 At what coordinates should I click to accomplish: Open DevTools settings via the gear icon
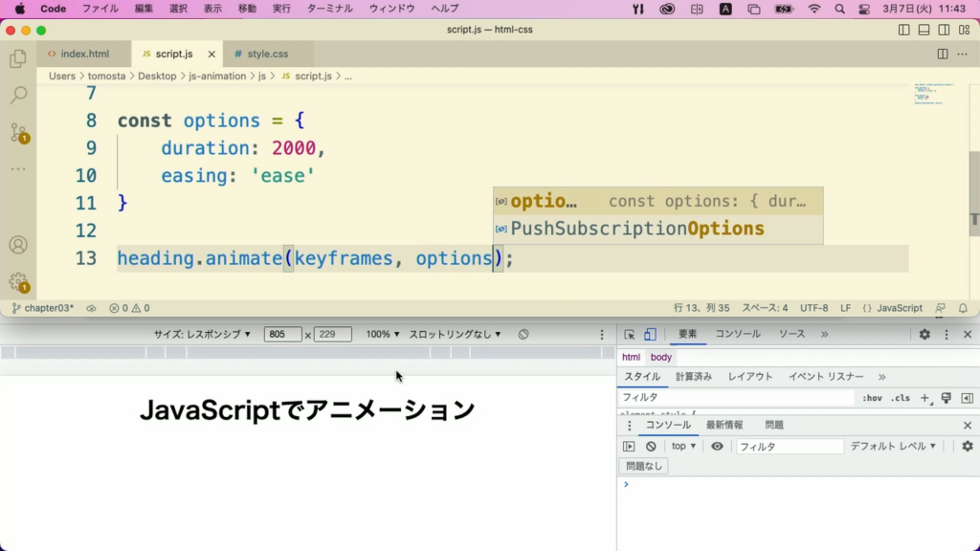924,334
